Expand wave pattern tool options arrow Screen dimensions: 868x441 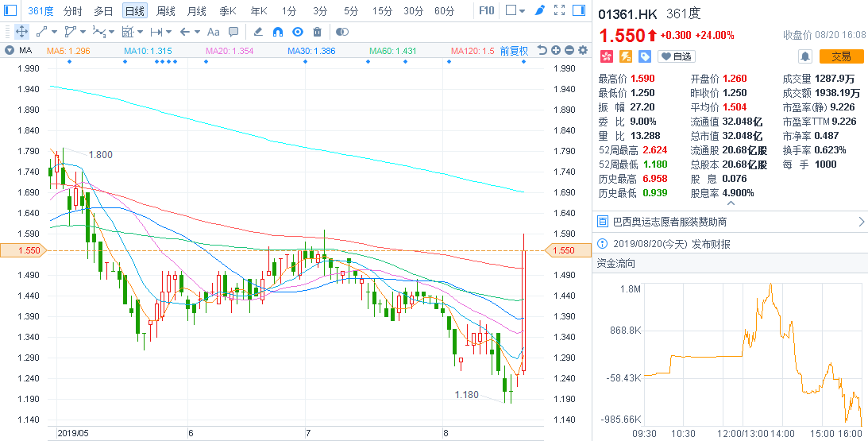coord(111,32)
